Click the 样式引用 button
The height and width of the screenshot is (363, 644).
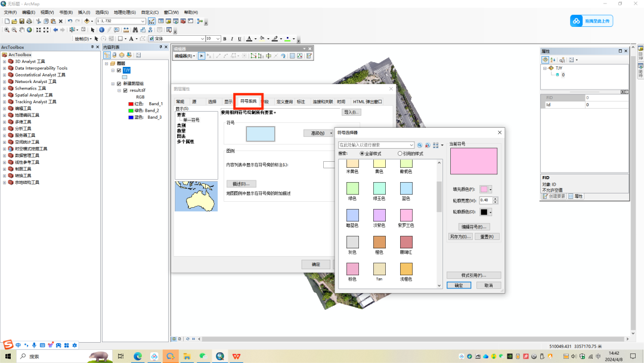click(x=473, y=275)
